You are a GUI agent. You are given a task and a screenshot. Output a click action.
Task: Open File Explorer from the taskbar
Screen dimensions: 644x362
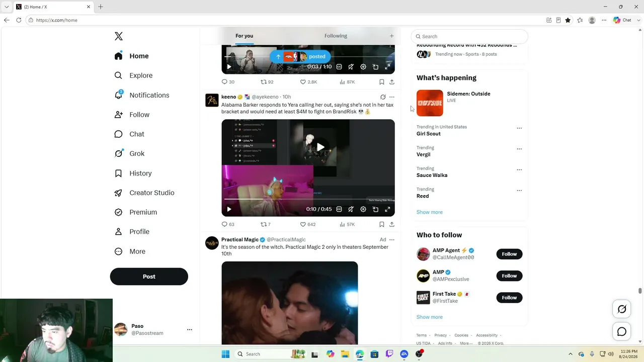click(345, 354)
